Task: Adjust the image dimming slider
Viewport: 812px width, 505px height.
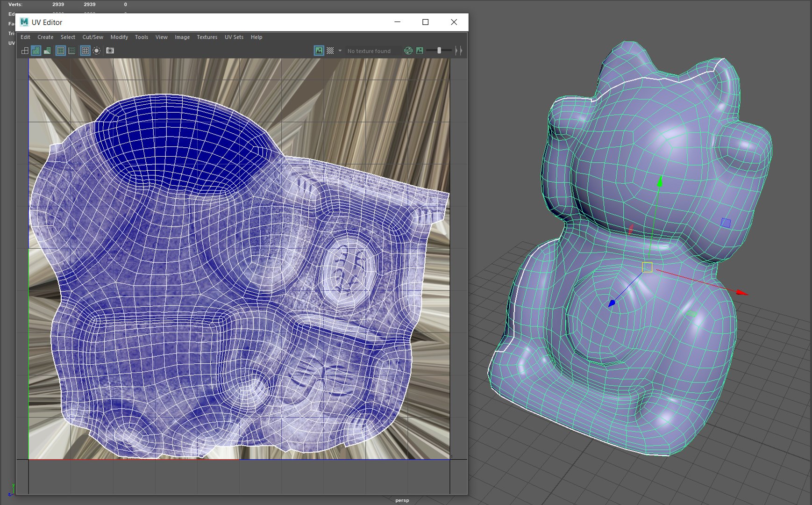Action: (439, 50)
